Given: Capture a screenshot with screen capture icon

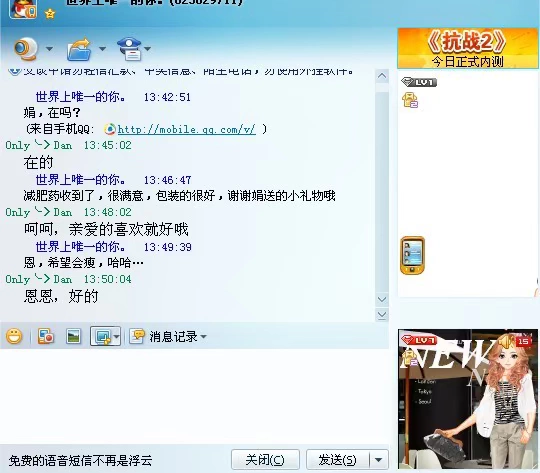Looking at the screenshot, I should coord(103,336).
